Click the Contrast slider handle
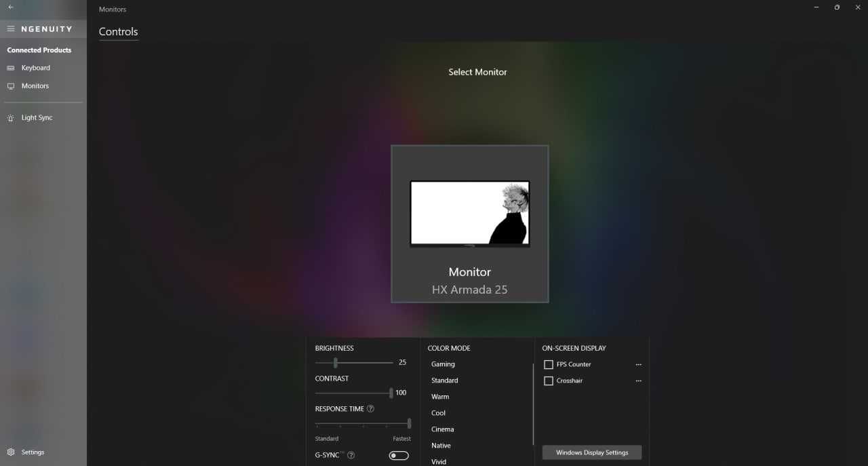The height and width of the screenshot is (466, 868). (x=391, y=393)
